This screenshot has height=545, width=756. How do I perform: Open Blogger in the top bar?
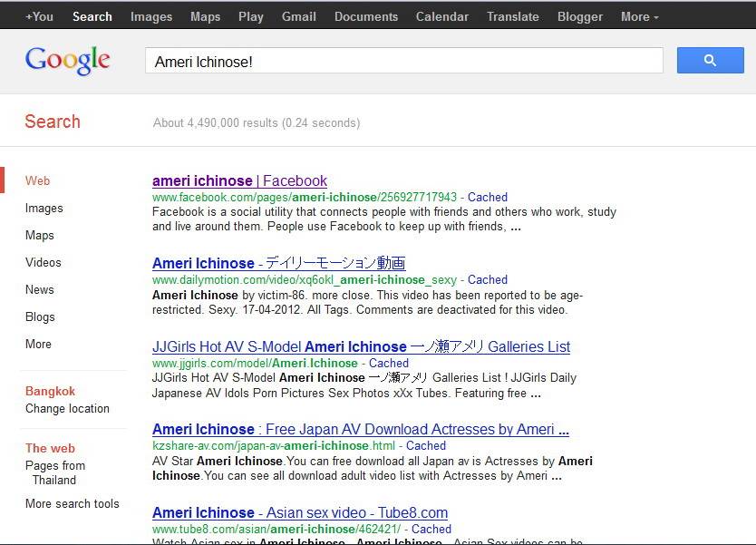[x=580, y=17]
